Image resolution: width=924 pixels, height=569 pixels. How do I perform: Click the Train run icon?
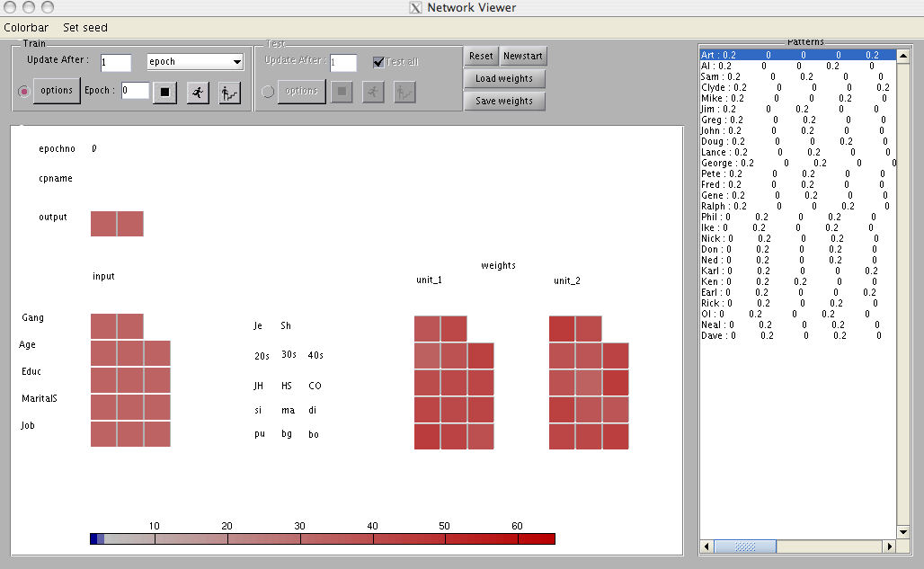[x=198, y=92]
